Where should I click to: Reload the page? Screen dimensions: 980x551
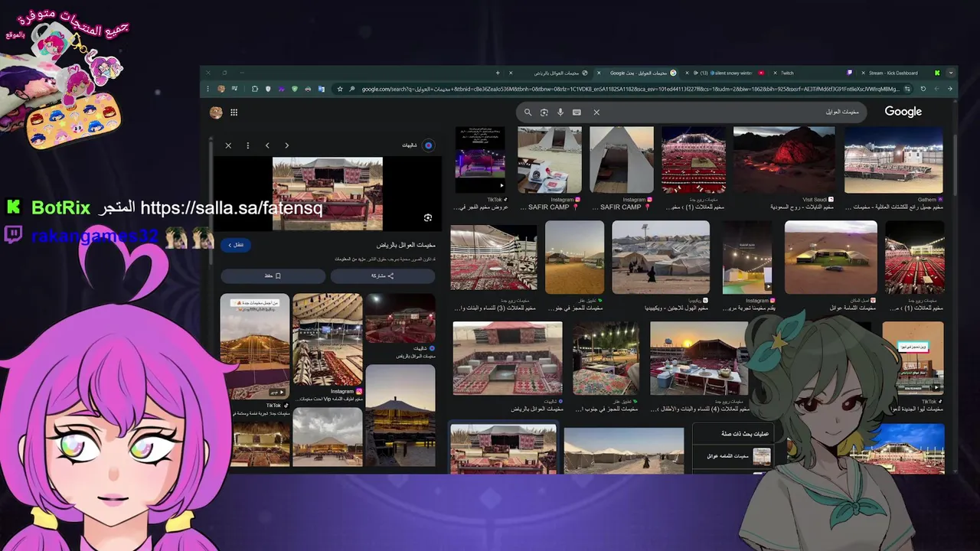pyautogui.click(x=923, y=89)
